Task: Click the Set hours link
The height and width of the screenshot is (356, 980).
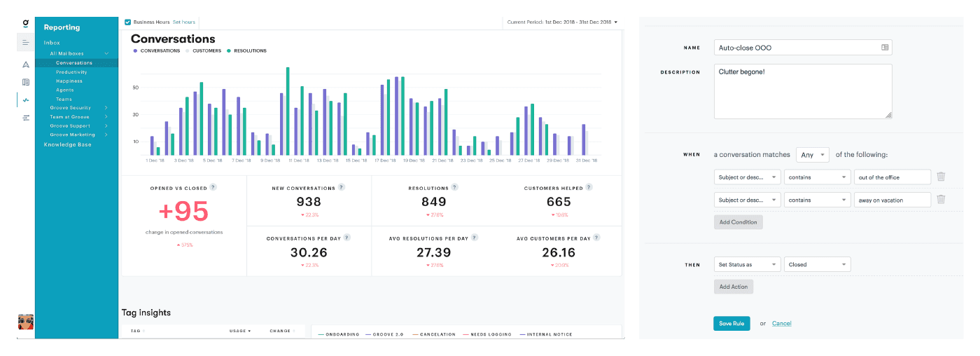Action: click(184, 22)
